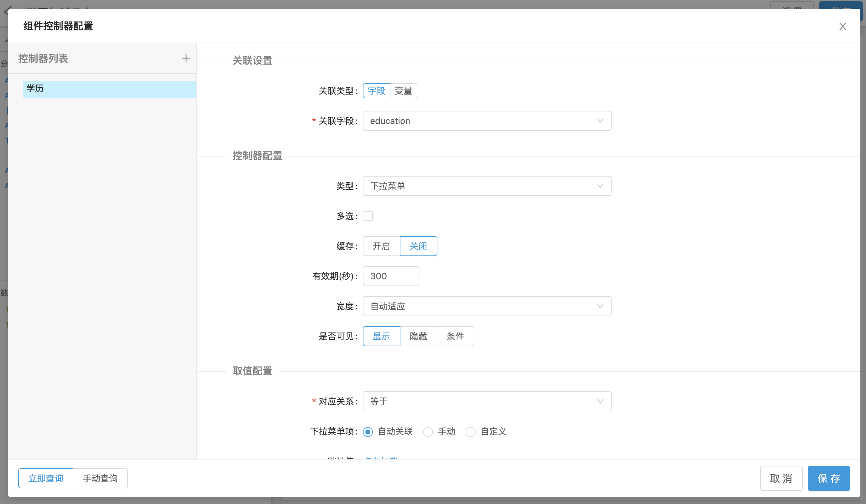Click the 有效期(秒) input field

391,276
